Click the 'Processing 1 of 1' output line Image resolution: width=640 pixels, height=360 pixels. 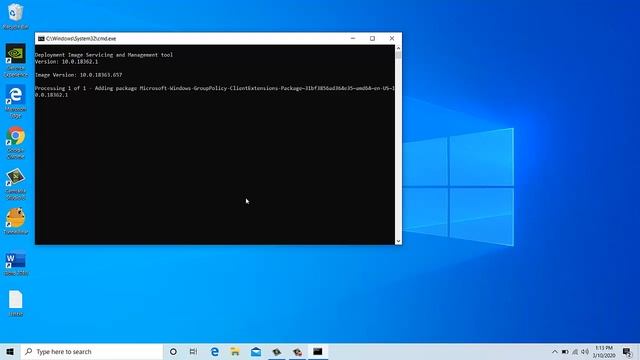(215, 91)
